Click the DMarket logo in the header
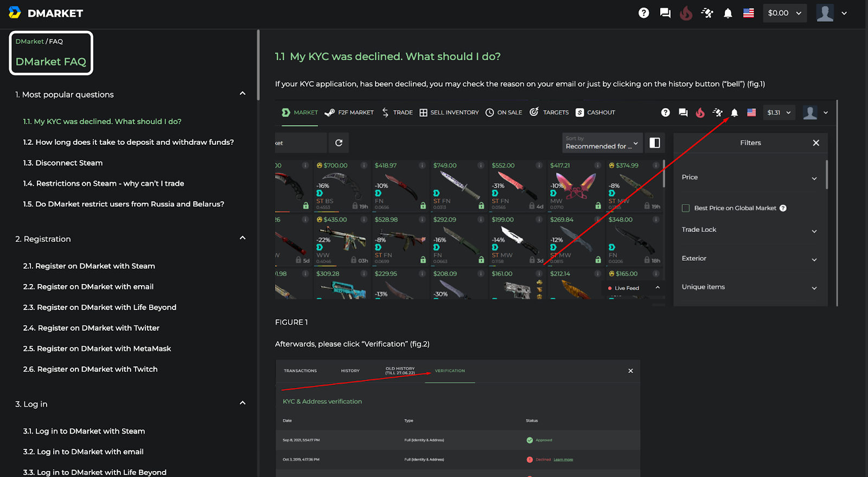868x477 pixels. (x=46, y=13)
